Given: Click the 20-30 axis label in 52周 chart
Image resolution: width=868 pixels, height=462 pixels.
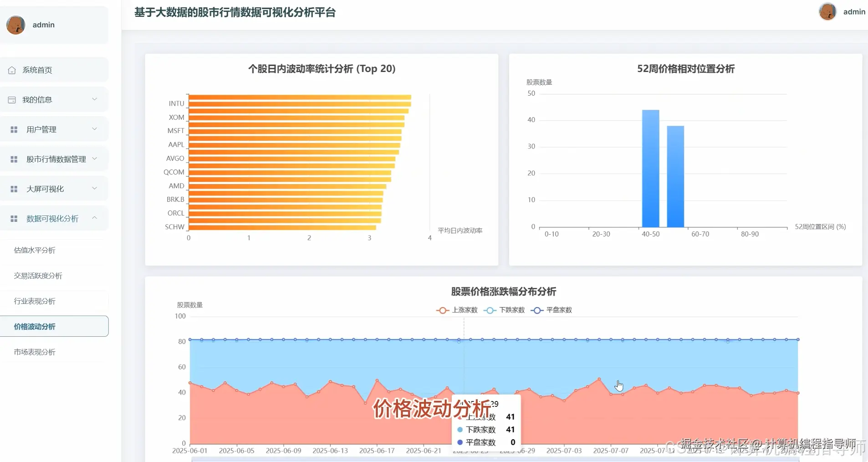Looking at the screenshot, I should click(x=601, y=234).
